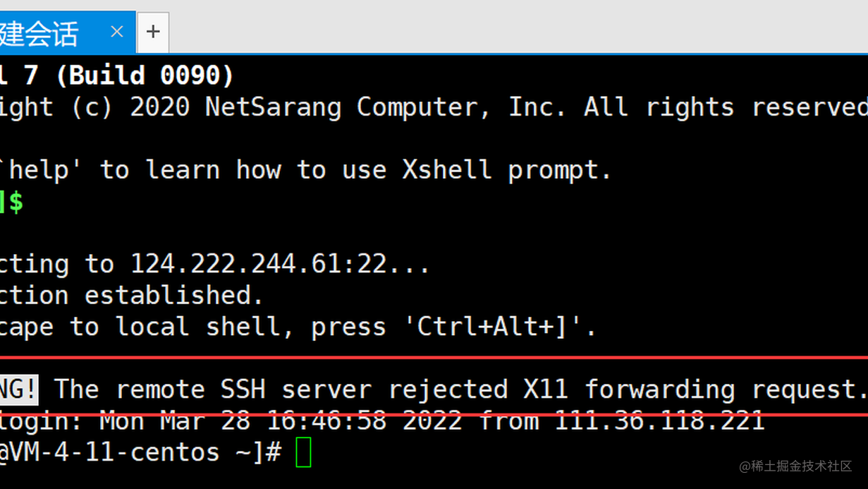Click the green terminal cursor block
This screenshot has width=868, height=489.
point(304,452)
